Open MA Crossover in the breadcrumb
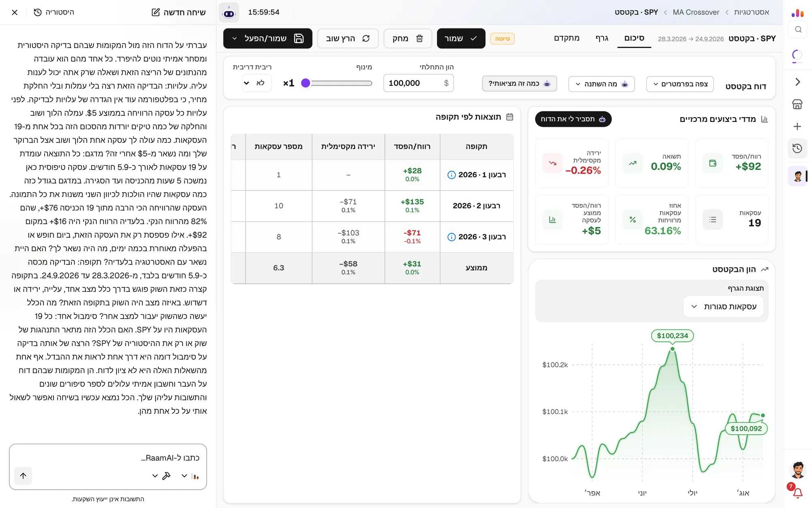 pyautogui.click(x=696, y=12)
